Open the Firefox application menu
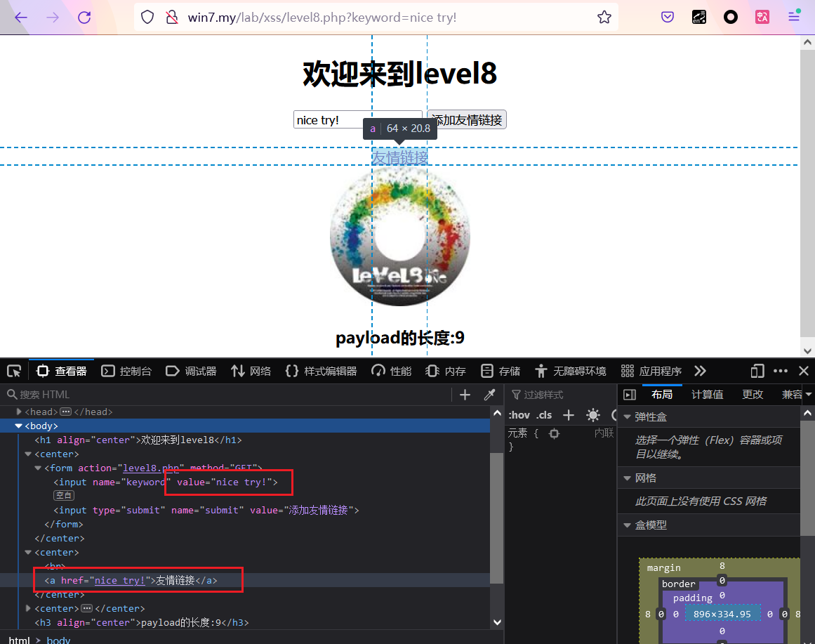The height and width of the screenshot is (644, 815). (793, 16)
